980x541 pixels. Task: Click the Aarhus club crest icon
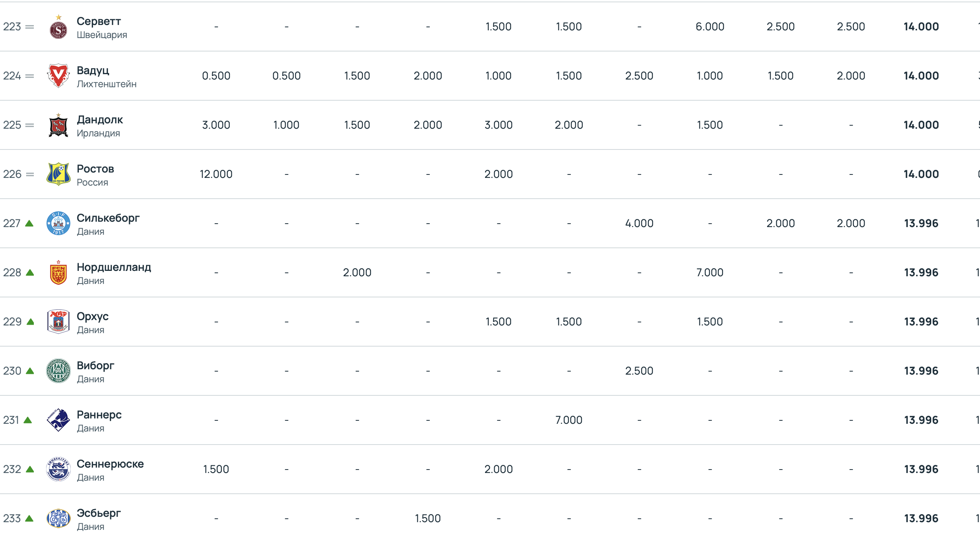[x=58, y=322]
